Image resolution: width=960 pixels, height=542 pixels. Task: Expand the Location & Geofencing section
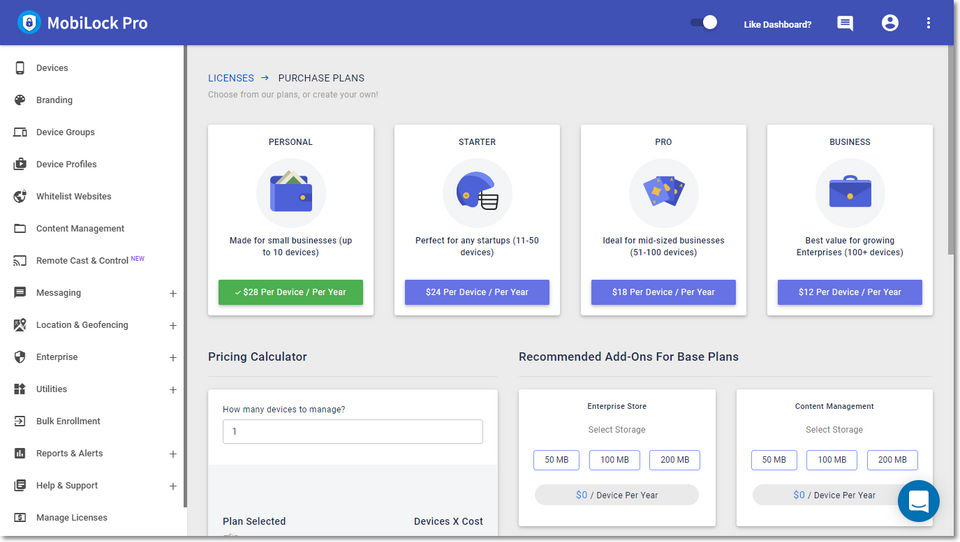pos(173,326)
